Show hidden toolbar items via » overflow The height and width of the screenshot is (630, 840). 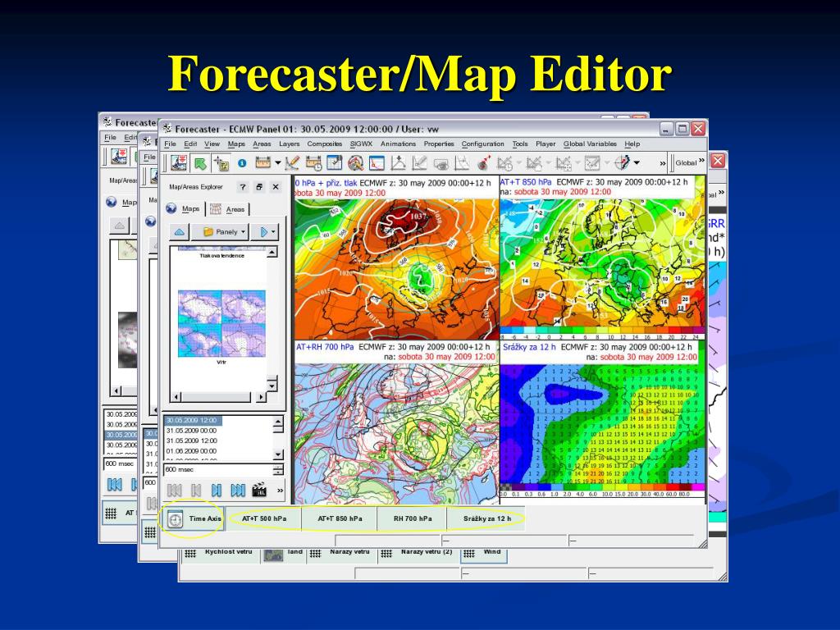663,163
